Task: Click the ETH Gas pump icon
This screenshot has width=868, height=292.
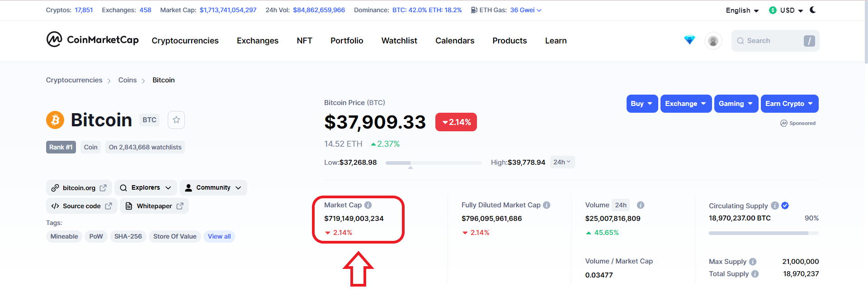Action: tap(474, 10)
